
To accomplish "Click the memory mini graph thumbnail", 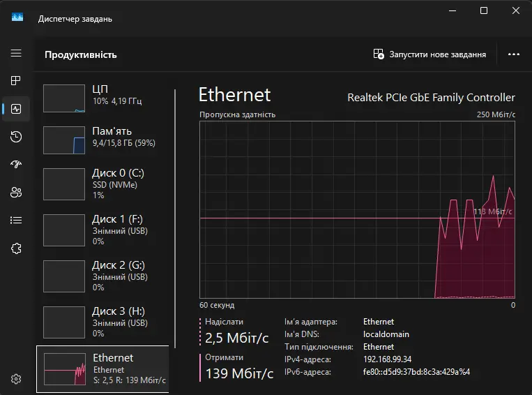I will (64, 140).
